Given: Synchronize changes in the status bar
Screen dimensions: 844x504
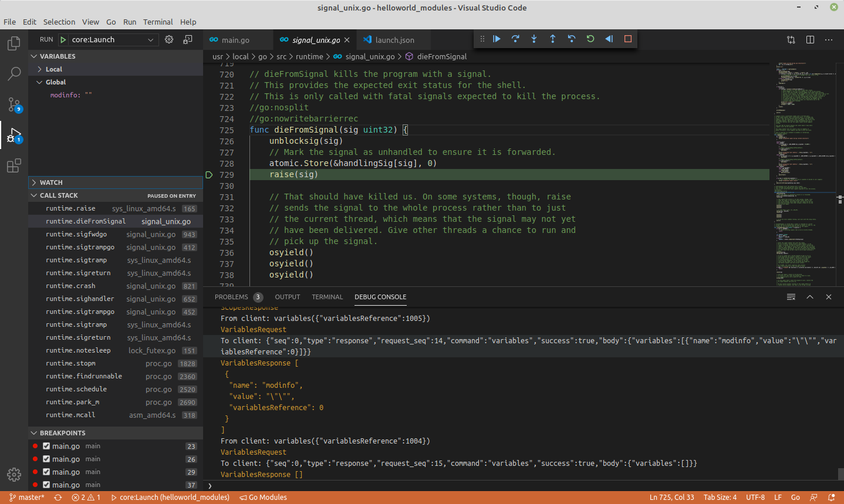Looking at the screenshot, I should click(58, 498).
